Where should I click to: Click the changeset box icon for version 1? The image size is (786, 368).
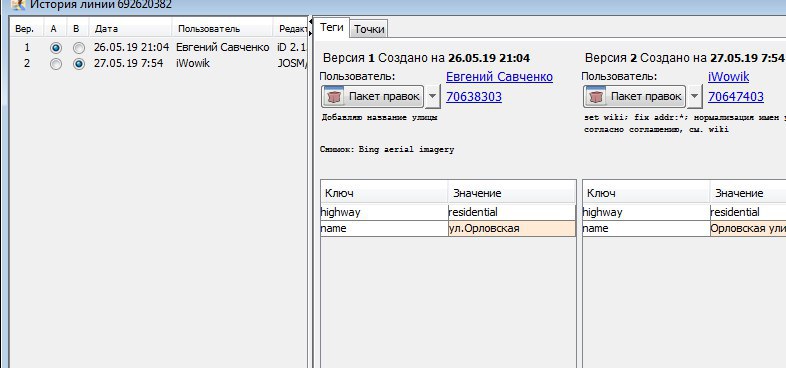pyautogui.click(x=334, y=96)
